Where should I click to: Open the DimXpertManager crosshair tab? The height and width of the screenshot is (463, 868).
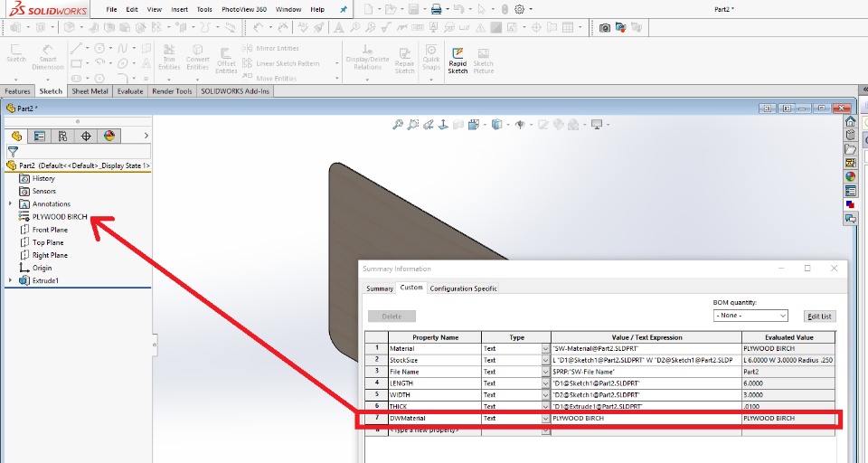point(86,136)
